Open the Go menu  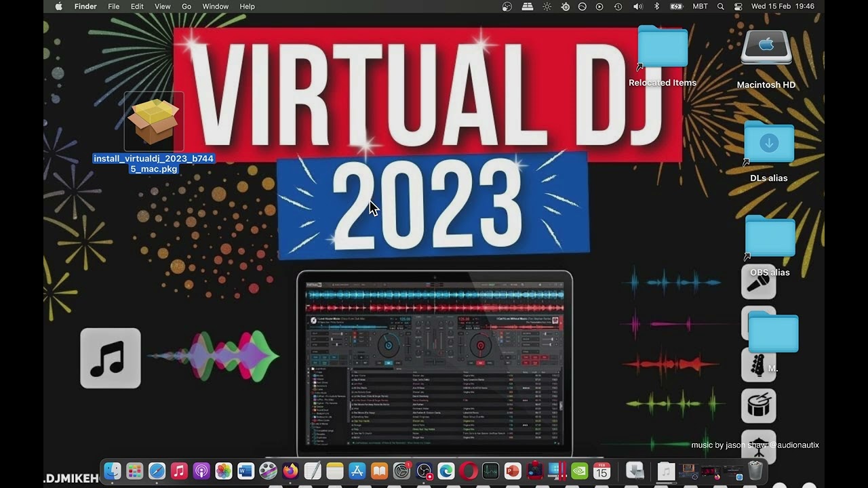point(186,6)
